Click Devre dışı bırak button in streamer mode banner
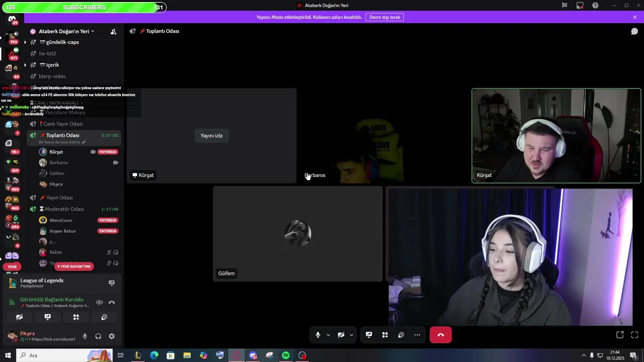The height and width of the screenshot is (362, 644). coord(384,17)
